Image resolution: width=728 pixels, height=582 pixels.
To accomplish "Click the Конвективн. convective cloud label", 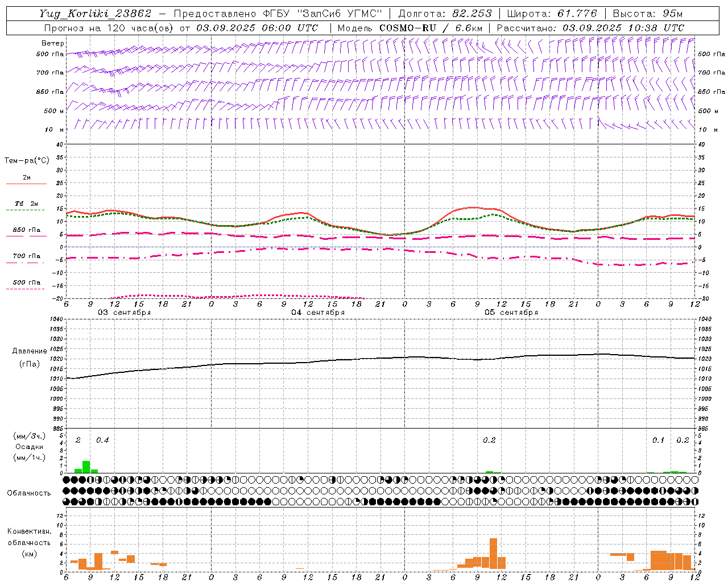I will 29,531.
